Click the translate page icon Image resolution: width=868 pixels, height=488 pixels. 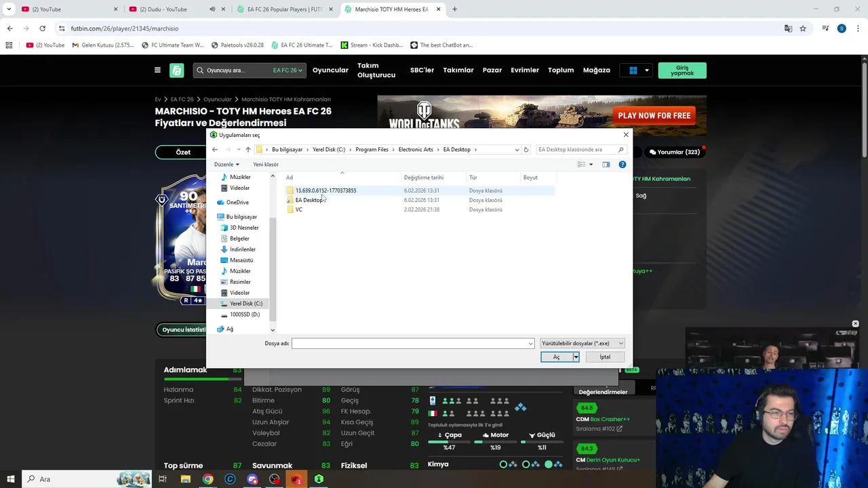coord(788,28)
